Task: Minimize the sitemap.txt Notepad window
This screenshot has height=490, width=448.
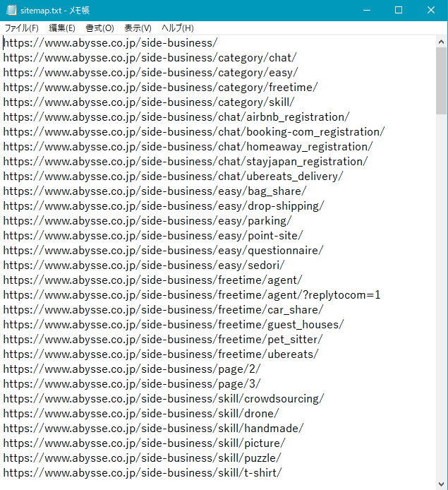Action: tap(367, 11)
